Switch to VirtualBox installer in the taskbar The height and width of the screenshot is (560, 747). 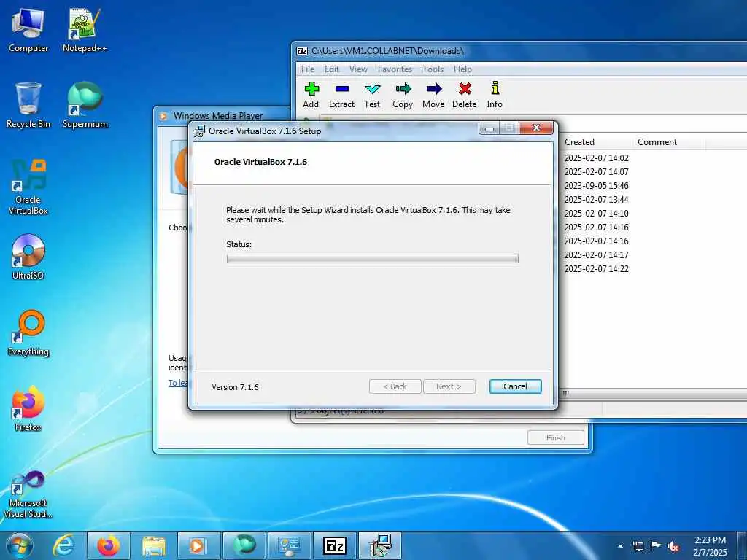(379, 545)
